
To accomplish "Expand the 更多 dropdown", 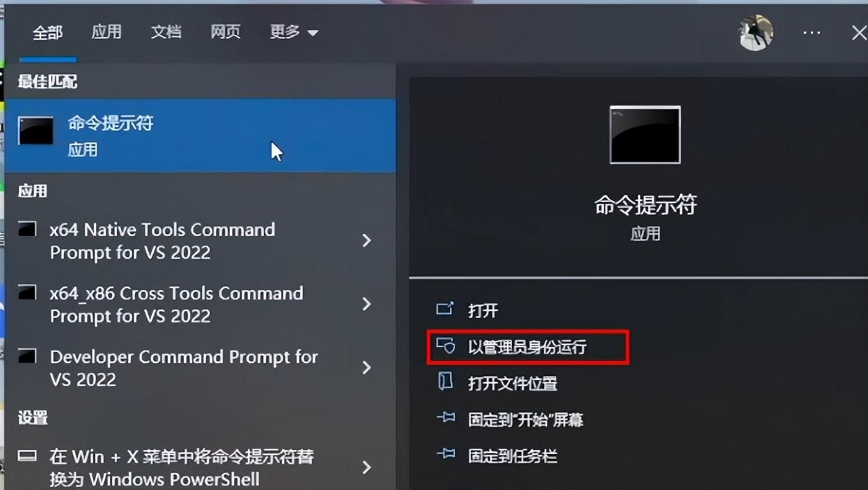I will [294, 32].
